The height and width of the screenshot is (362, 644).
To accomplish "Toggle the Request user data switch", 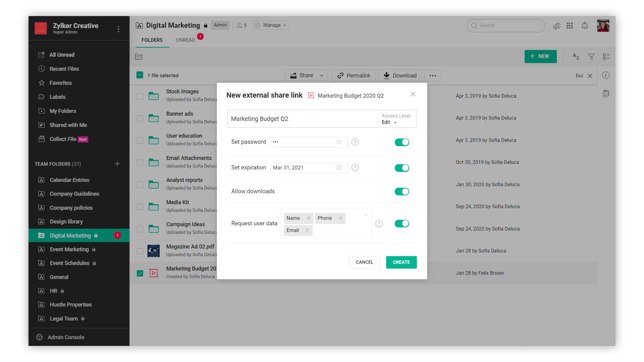I will pos(401,224).
